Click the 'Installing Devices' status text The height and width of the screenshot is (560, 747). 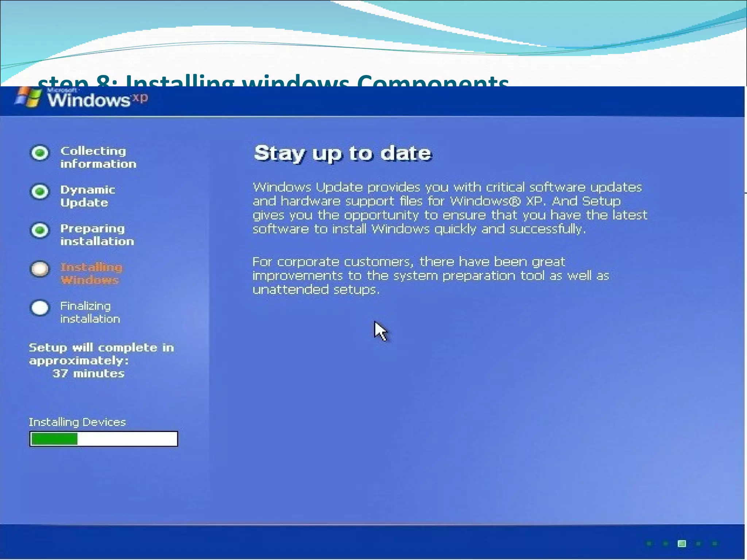[x=77, y=422]
